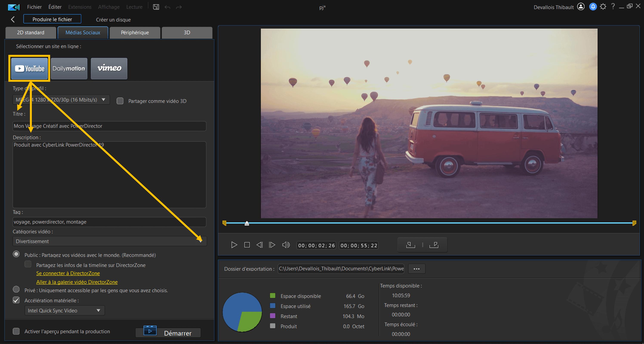The image size is (644, 344).
Task: Open the Catégories vidéo Divertissement dropdown
Action: (x=109, y=241)
